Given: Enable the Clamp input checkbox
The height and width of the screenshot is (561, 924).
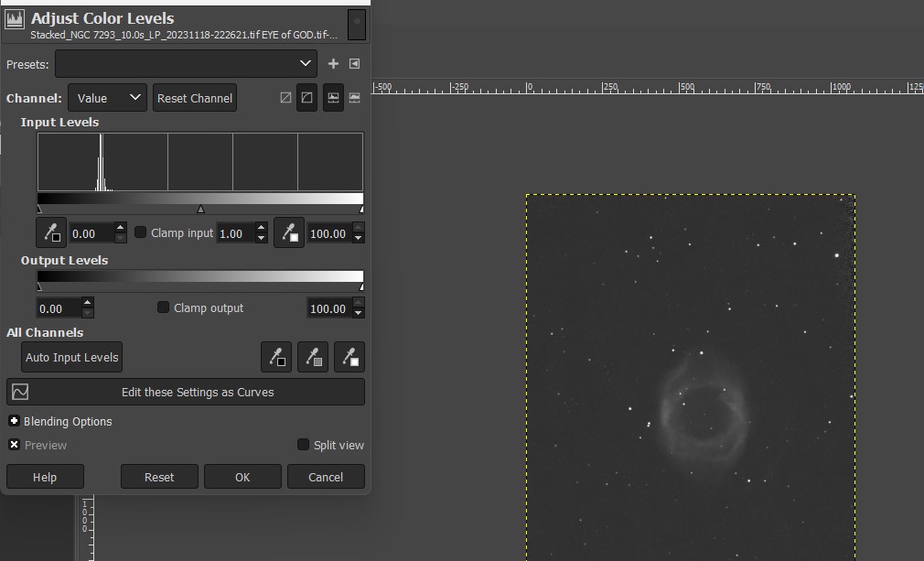Looking at the screenshot, I should (x=141, y=232).
